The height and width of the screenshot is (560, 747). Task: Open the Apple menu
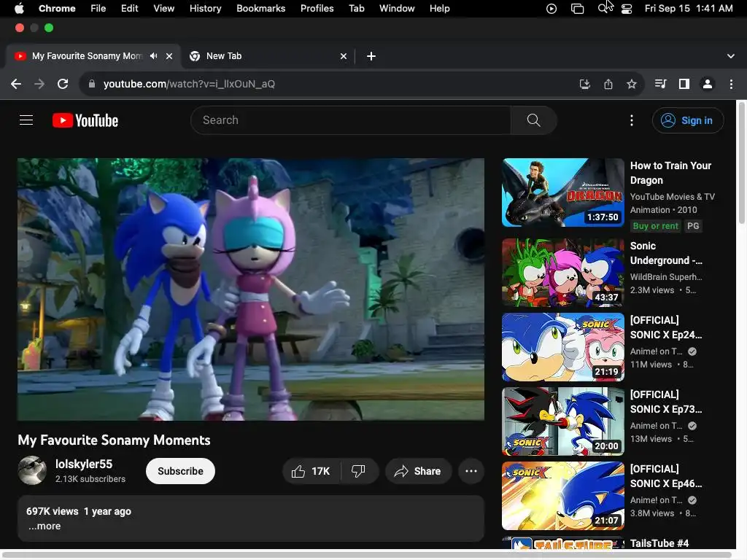pyautogui.click(x=19, y=8)
